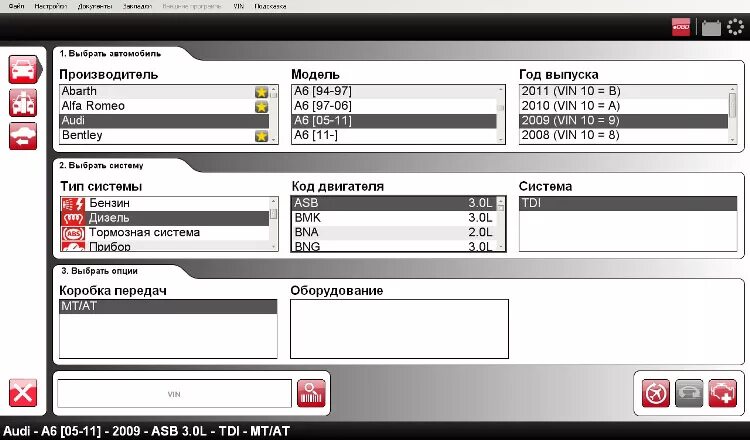Click model list scroll-up arrow

(501, 88)
